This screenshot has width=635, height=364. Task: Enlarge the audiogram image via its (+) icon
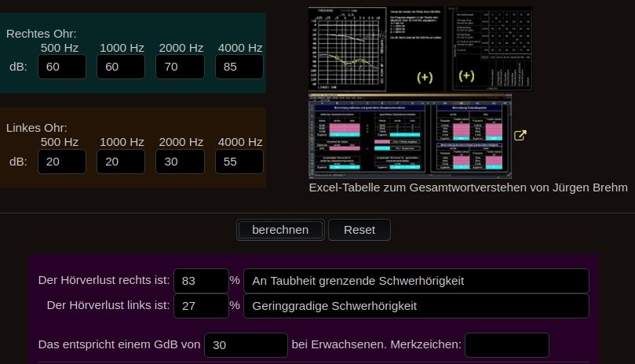[425, 77]
